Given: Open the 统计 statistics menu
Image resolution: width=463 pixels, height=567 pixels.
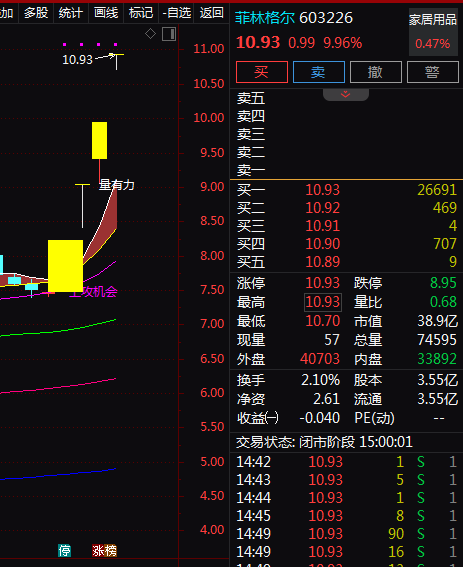Looking at the screenshot, I should click(x=71, y=13).
